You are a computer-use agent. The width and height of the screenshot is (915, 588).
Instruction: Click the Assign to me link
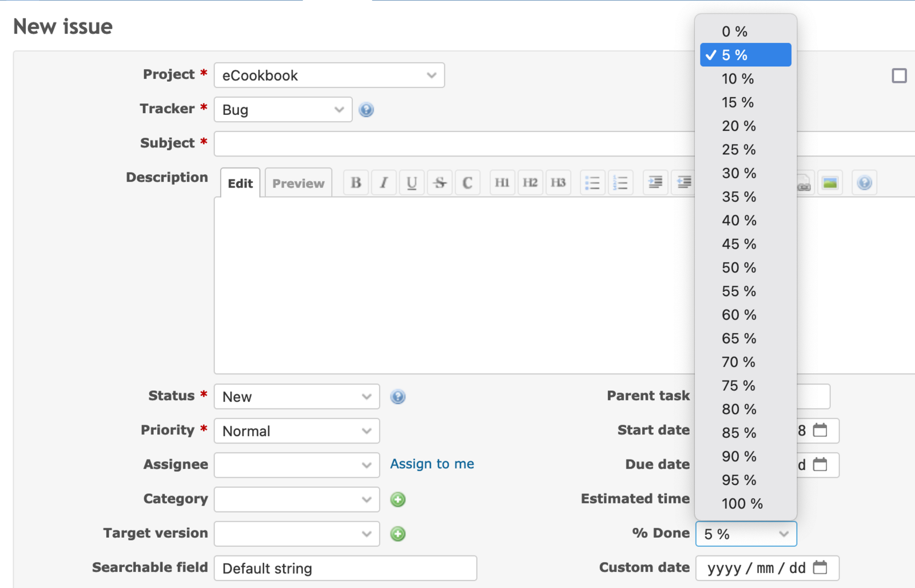point(432,464)
